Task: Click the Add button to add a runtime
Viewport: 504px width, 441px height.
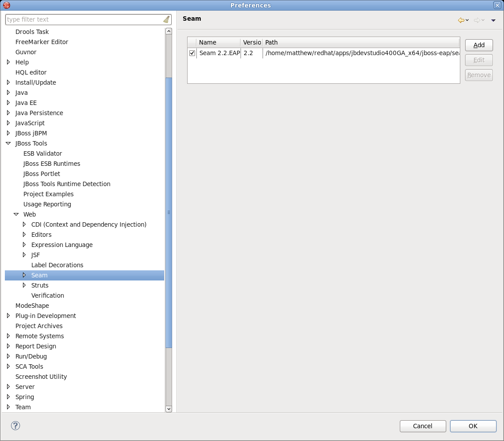Action: pos(478,45)
